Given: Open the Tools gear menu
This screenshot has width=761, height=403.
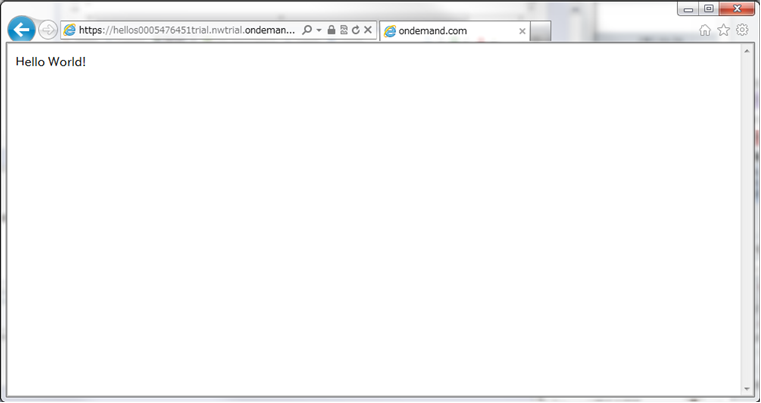Looking at the screenshot, I should click(742, 30).
